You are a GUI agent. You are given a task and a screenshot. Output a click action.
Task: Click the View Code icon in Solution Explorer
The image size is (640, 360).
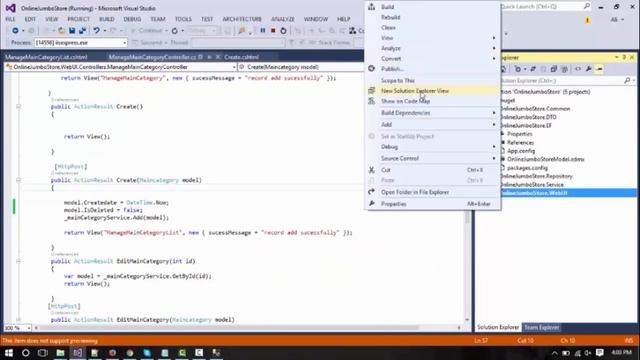[x=578, y=69]
